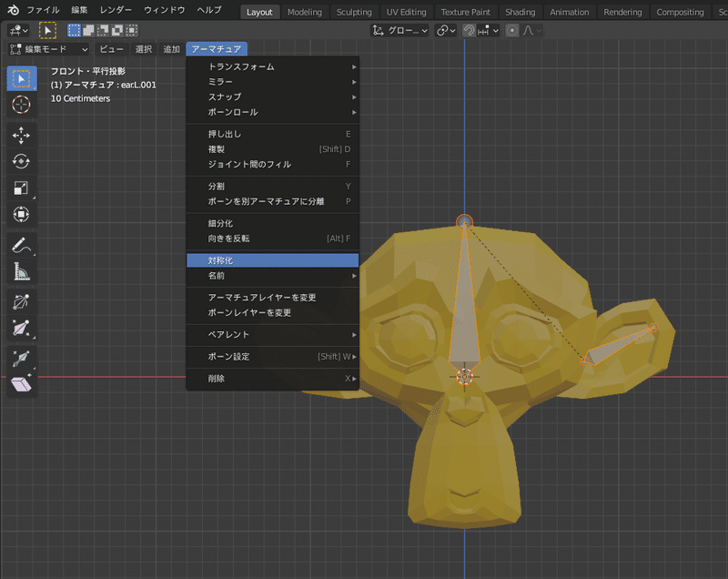The image size is (728, 579).
Task: Expand the ミラー submenu
Action: pyautogui.click(x=272, y=82)
